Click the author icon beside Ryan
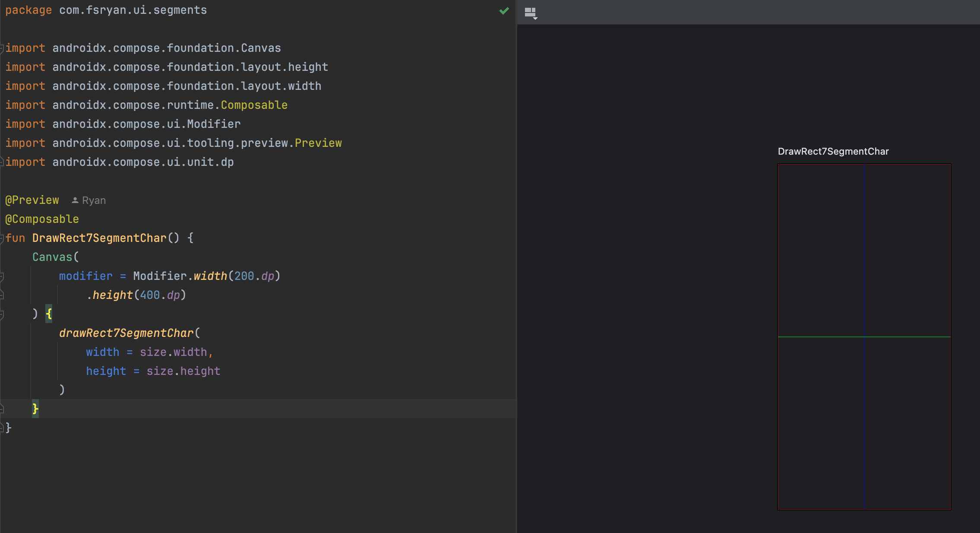 click(75, 200)
